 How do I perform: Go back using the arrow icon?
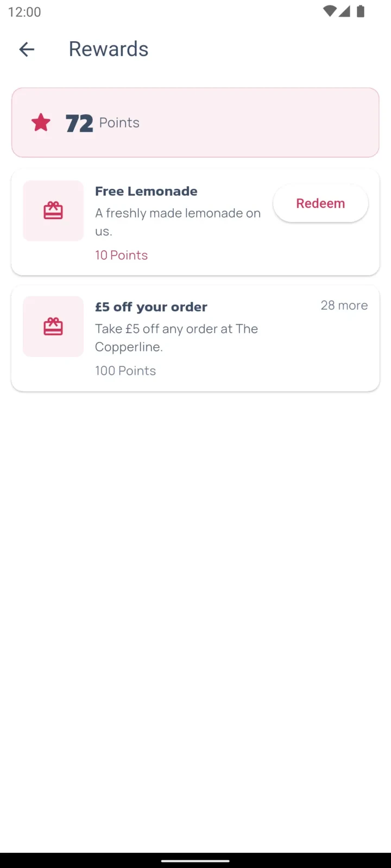click(x=27, y=49)
